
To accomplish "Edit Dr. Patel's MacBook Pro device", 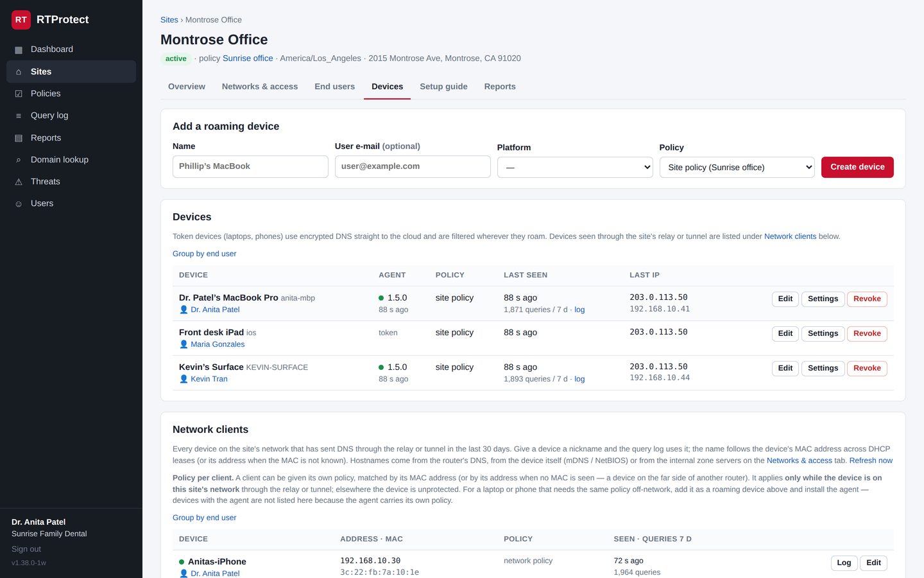I will point(785,299).
